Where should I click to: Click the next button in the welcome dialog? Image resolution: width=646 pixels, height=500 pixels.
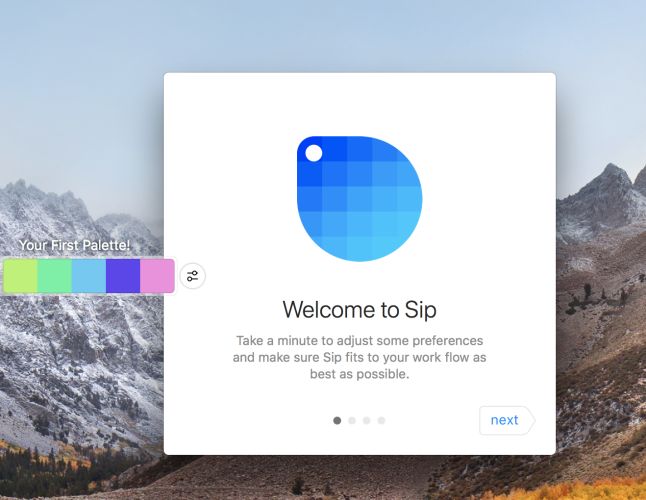pos(507,420)
